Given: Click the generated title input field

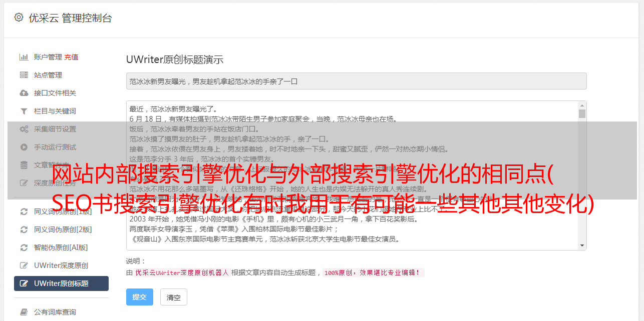Looking at the screenshot, I should pyautogui.click(x=356, y=81).
